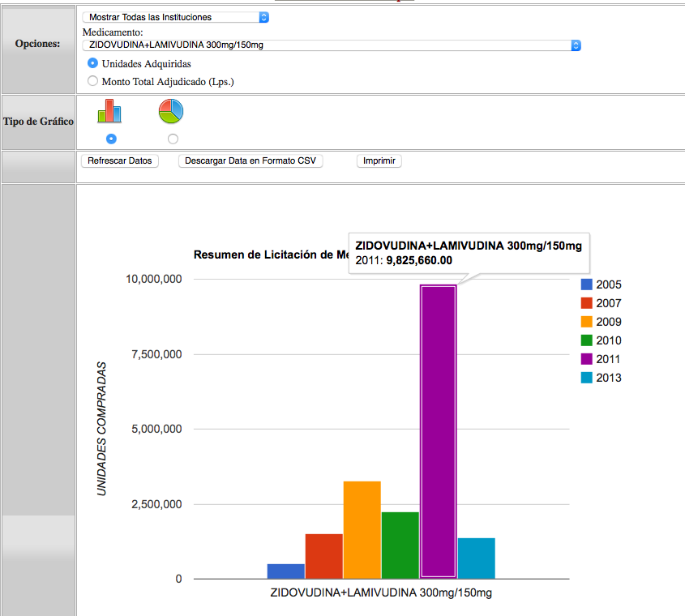Click the Medicamento: field label
Image resolution: width=685 pixels, height=616 pixels.
[113, 32]
